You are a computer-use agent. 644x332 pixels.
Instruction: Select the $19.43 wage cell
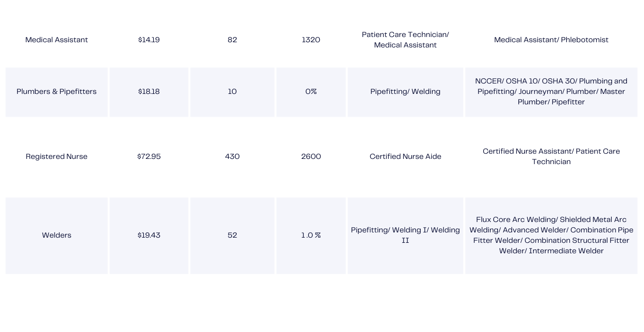[x=149, y=235]
